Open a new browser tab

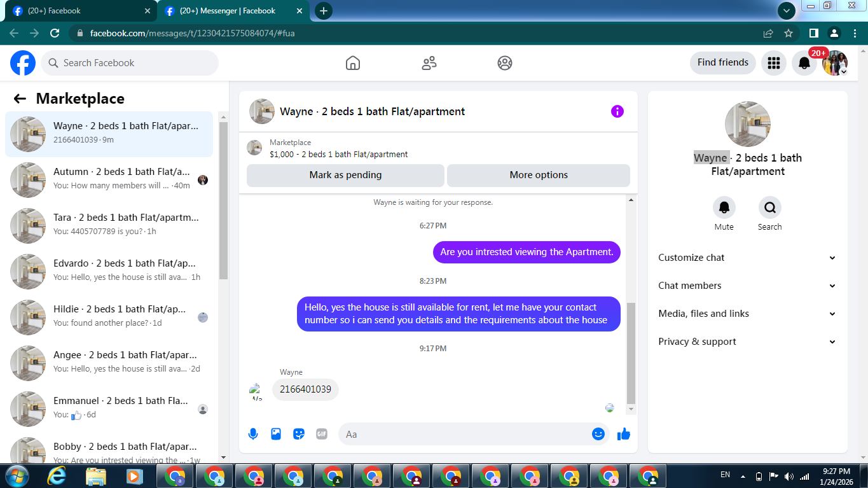tap(324, 11)
